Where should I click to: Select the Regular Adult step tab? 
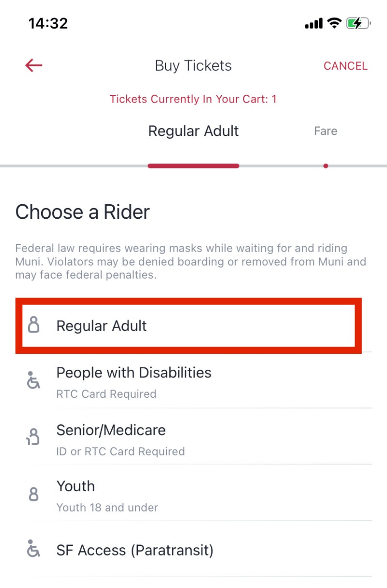click(193, 131)
